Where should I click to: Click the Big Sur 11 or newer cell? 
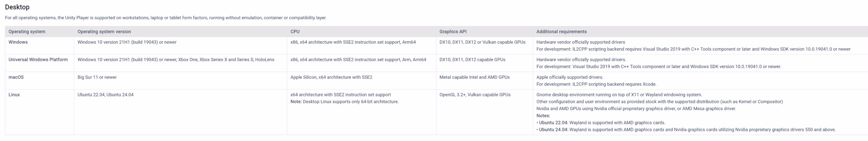97,77
